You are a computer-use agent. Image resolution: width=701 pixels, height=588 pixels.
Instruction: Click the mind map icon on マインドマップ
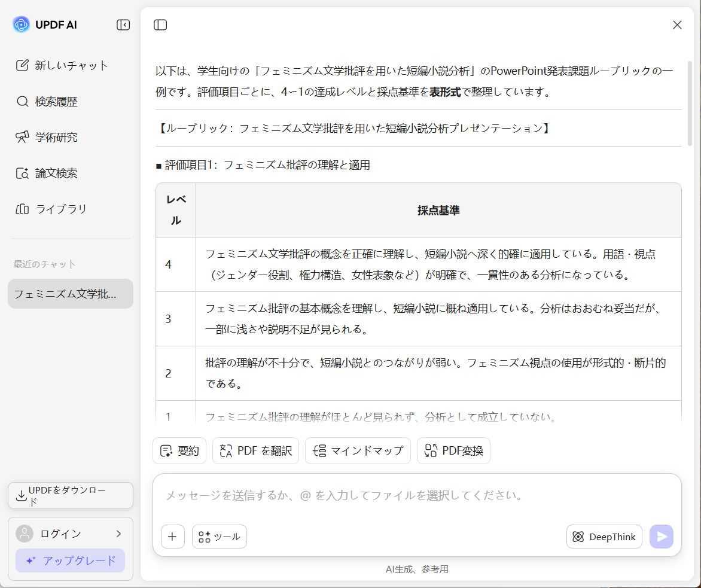[319, 451]
